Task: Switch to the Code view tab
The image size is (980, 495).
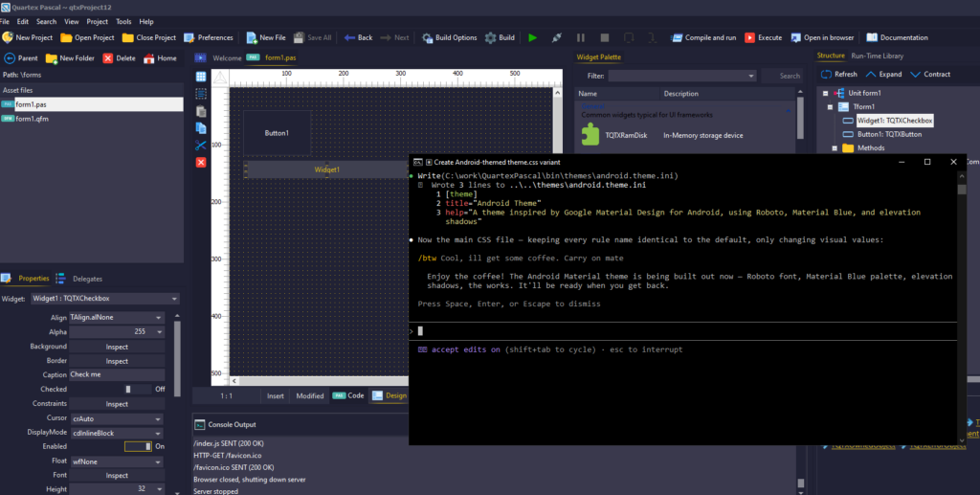Action: (x=349, y=395)
